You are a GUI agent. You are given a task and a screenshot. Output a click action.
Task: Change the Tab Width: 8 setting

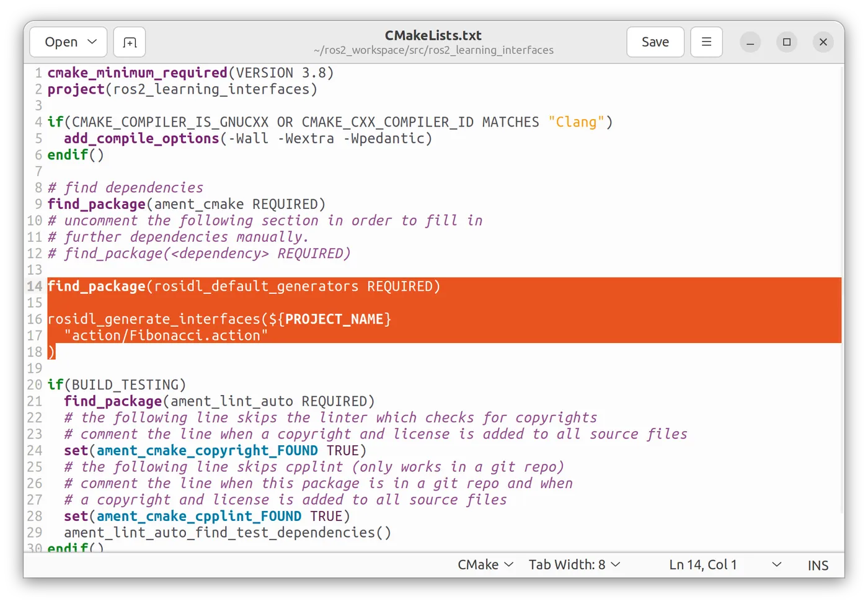(x=574, y=565)
